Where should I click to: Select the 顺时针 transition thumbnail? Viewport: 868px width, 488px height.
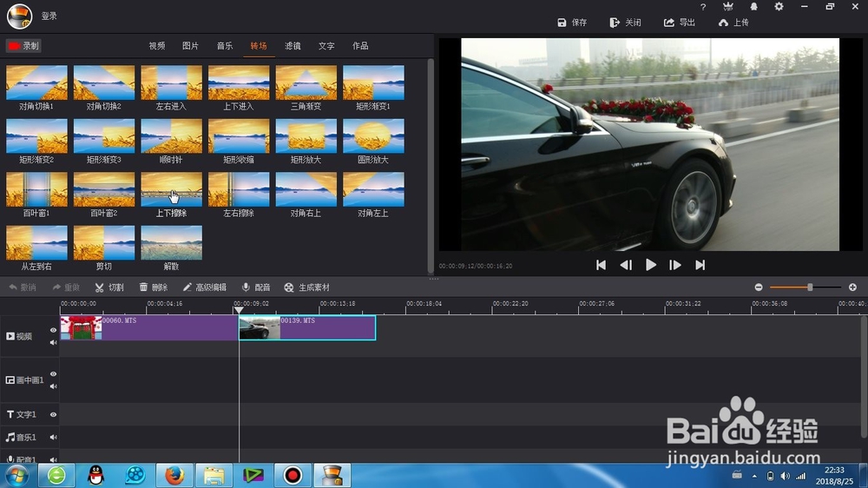point(172,135)
